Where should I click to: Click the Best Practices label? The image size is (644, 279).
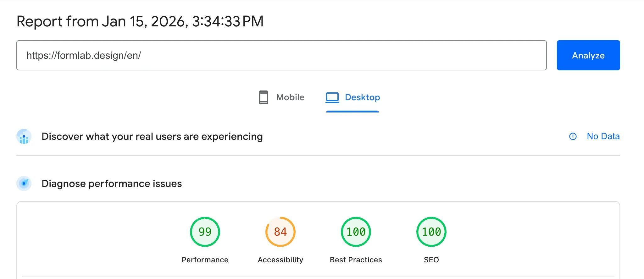tap(356, 260)
